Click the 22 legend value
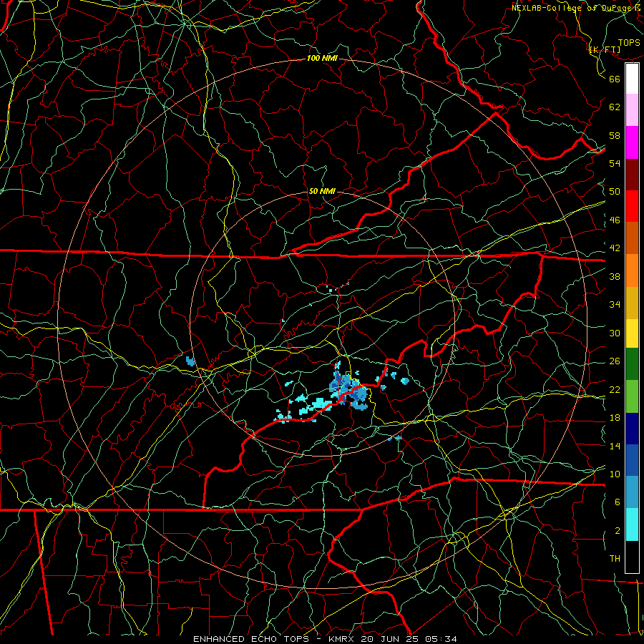This screenshot has height=644, width=644. point(615,389)
